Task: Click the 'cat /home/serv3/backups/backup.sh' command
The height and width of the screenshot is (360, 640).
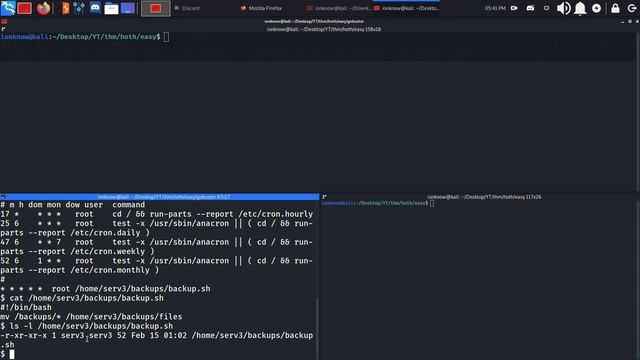Action: 87,298
